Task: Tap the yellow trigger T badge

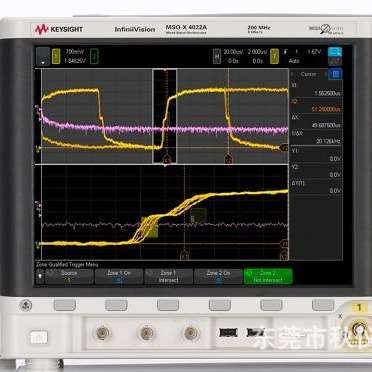Action: tap(275, 56)
